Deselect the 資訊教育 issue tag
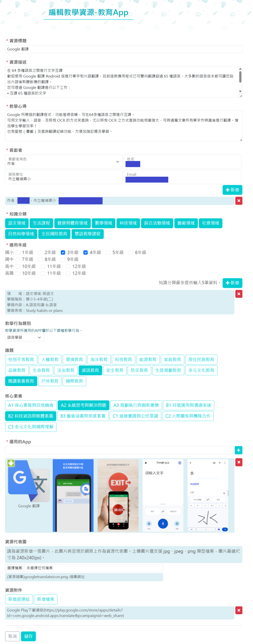 click(90, 370)
